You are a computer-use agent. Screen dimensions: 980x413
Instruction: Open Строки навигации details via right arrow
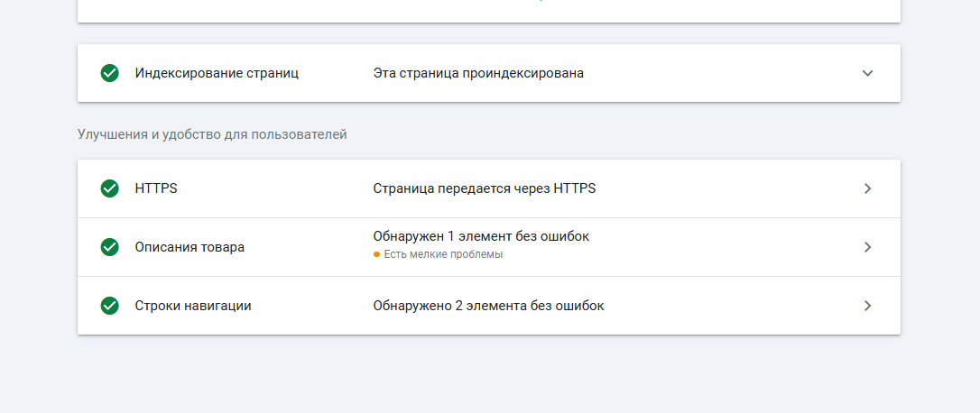click(x=867, y=306)
